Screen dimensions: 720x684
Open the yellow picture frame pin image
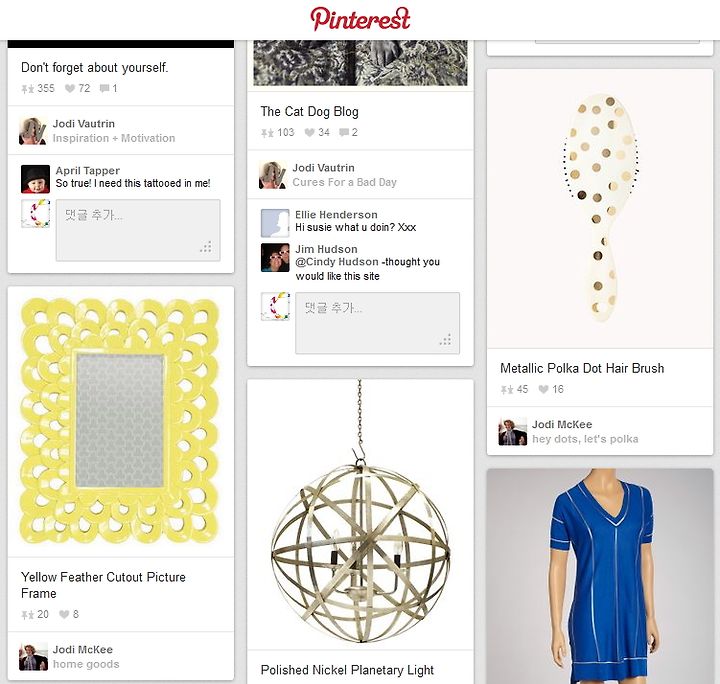pyautogui.click(x=121, y=421)
